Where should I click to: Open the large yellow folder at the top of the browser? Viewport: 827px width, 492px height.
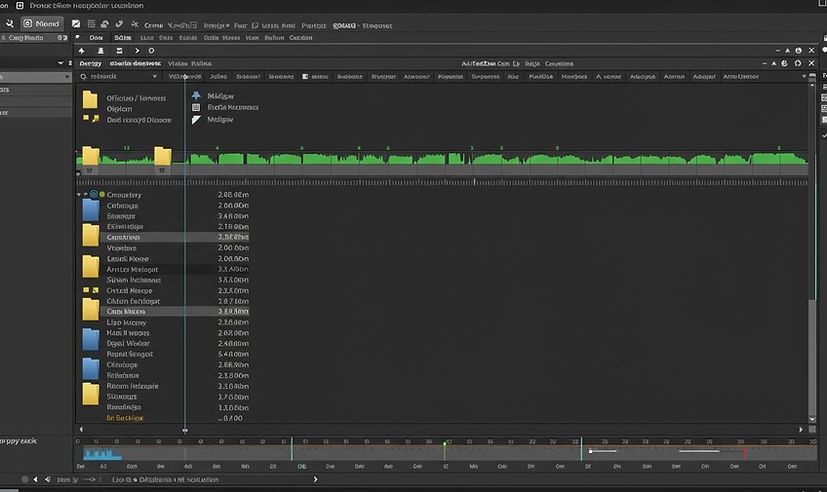pyautogui.click(x=90, y=99)
